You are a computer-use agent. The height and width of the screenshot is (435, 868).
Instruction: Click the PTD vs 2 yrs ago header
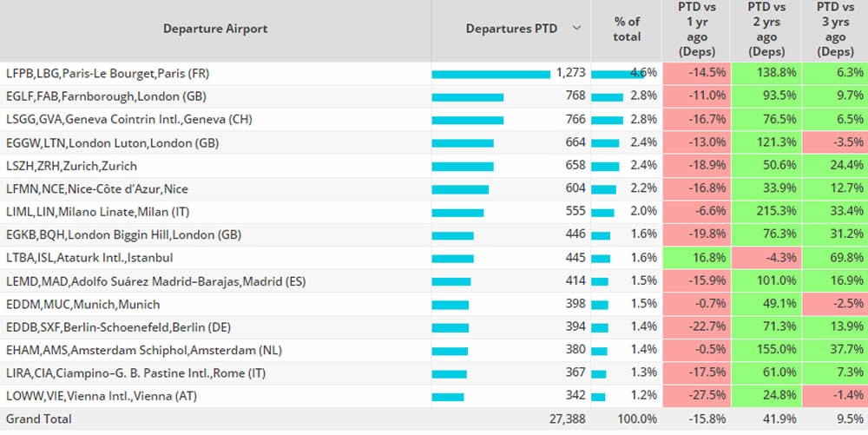[x=766, y=30]
